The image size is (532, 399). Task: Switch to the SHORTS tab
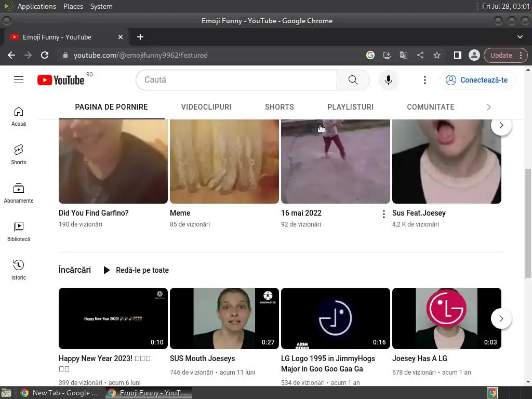pos(279,107)
